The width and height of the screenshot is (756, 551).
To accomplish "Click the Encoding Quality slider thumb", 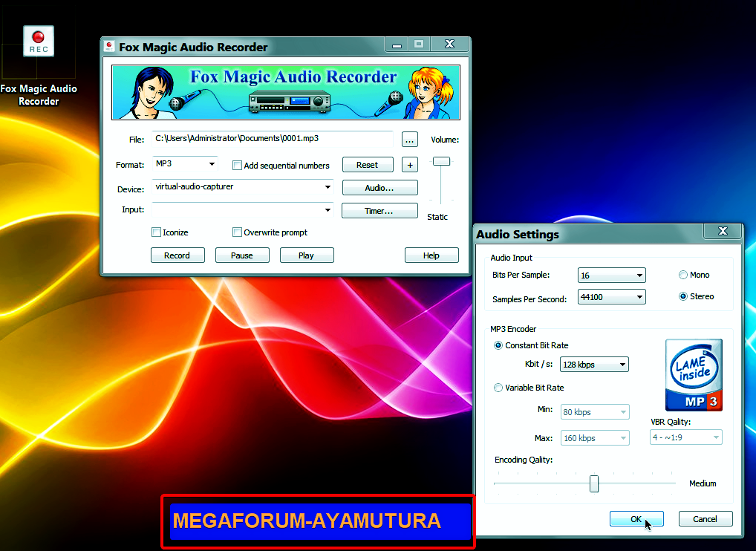I will [594, 483].
